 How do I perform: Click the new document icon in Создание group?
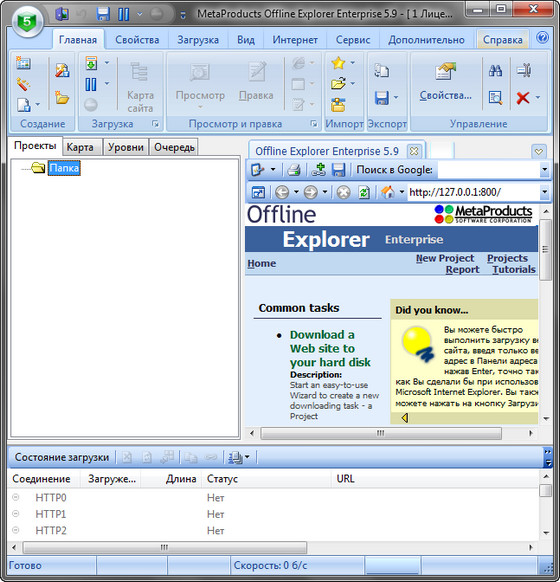[x=23, y=105]
